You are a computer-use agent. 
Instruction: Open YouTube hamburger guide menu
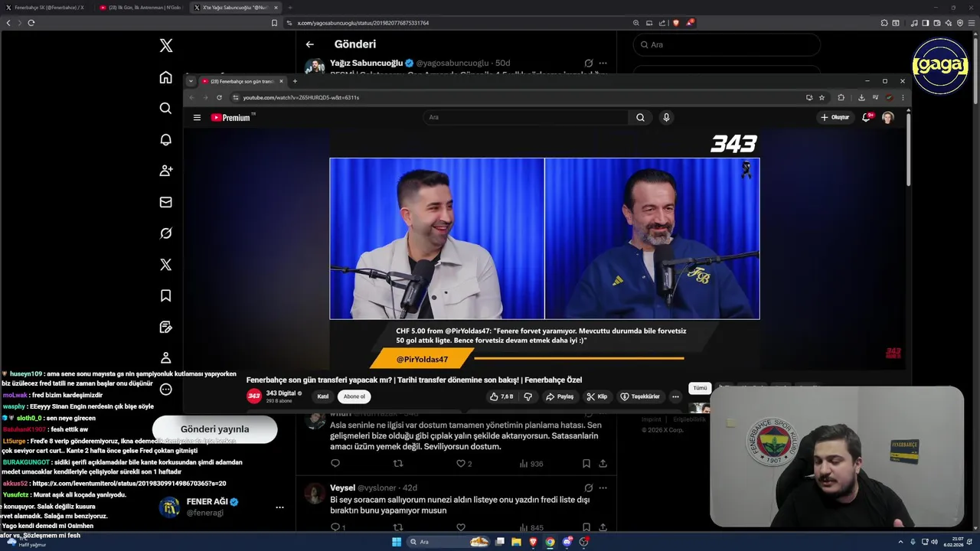tap(197, 118)
